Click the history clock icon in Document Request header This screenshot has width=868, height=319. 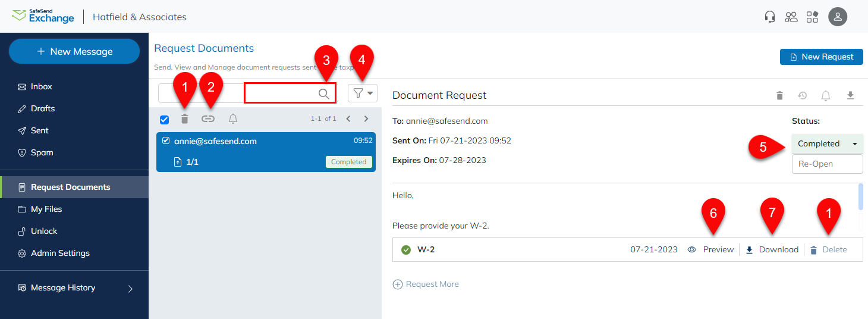[x=802, y=95]
